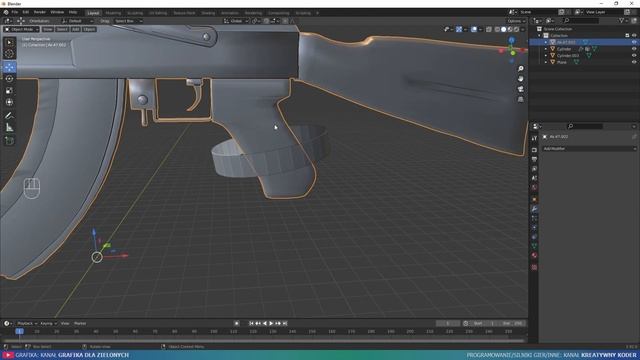The height and width of the screenshot is (360, 640).
Task: Open the Options dropdown in viewport header
Action: [516, 21]
